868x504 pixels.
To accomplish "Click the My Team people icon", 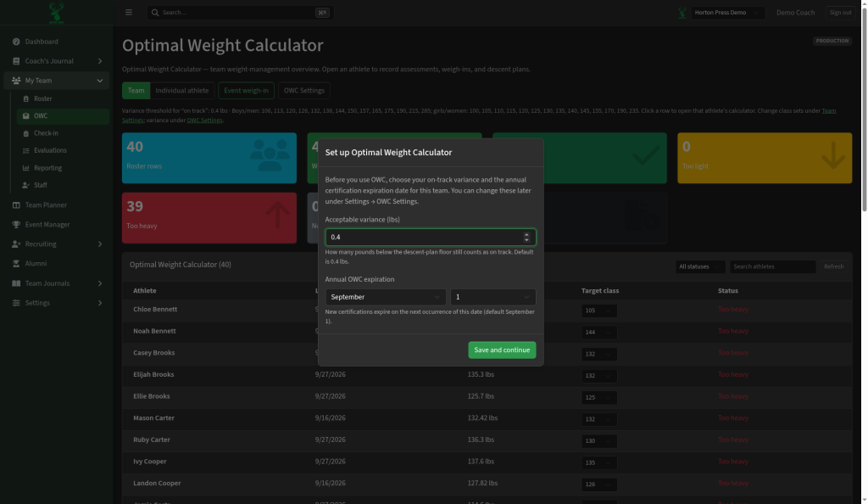I will pos(16,81).
